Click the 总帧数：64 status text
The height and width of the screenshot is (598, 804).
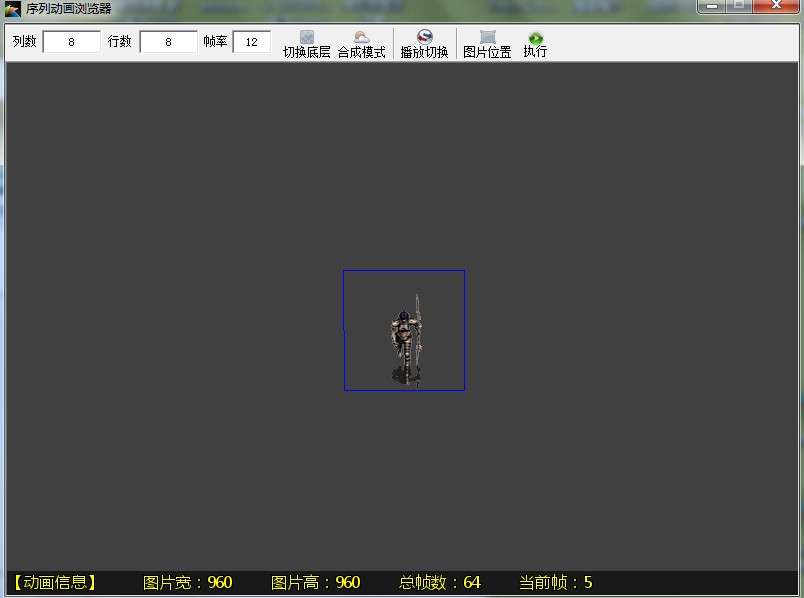click(x=439, y=582)
